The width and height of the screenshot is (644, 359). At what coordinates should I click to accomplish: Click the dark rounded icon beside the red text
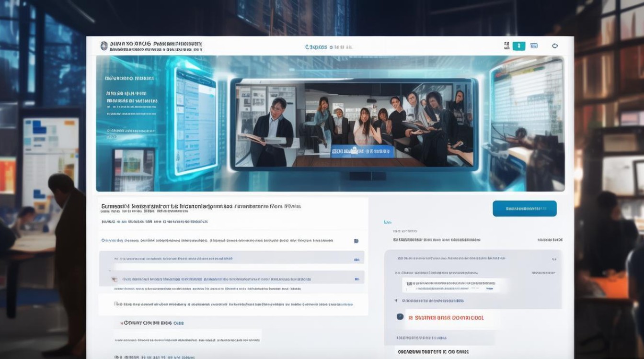coord(400,317)
